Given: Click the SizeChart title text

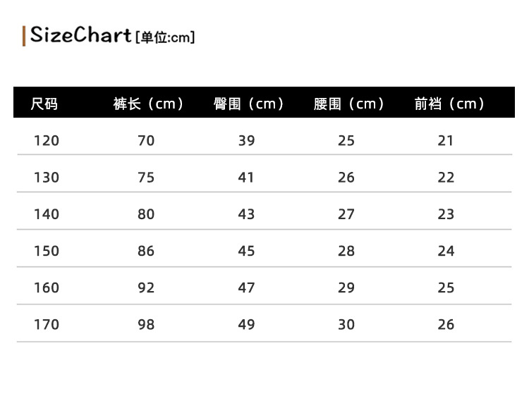Looking at the screenshot, I should point(80,35).
